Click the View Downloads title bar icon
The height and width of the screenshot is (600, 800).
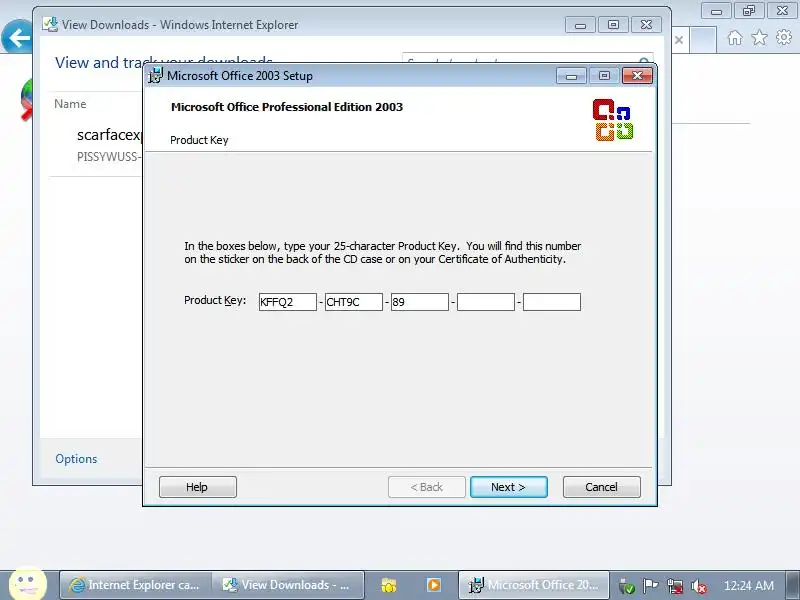50,24
